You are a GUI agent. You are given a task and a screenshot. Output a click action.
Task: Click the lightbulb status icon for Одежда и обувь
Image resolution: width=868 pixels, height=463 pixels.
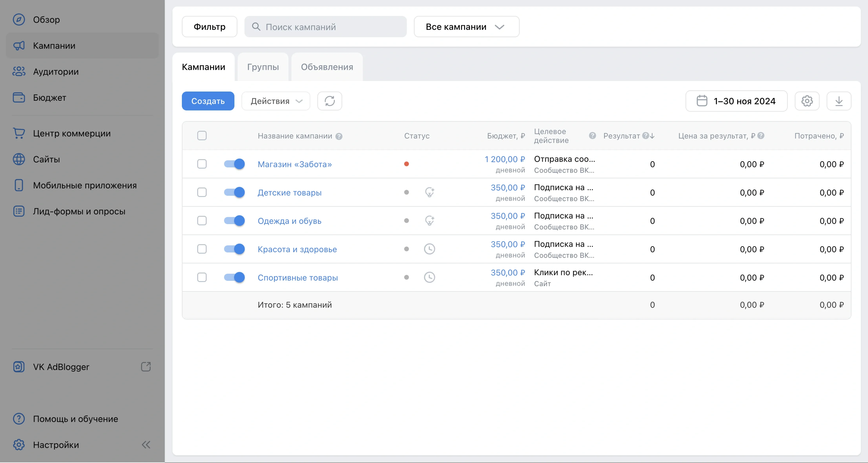coord(429,220)
